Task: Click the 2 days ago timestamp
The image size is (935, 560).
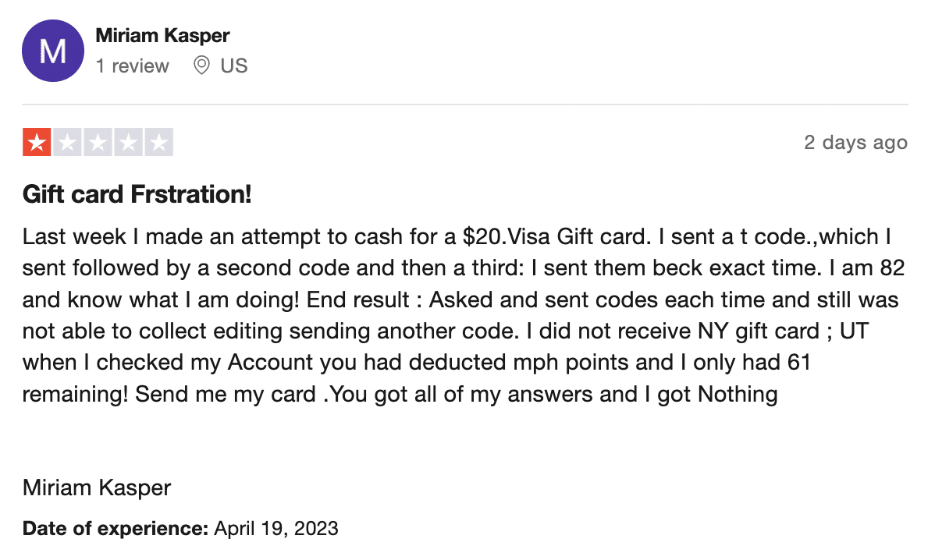Action: click(x=855, y=143)
